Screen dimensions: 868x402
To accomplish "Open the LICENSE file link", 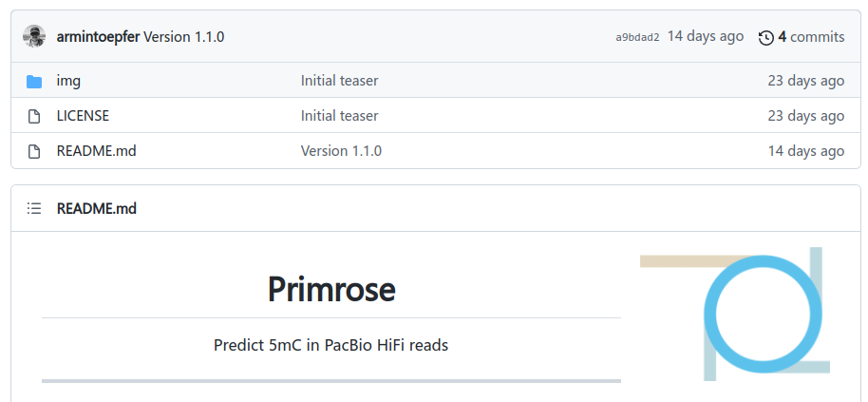I will [83, 116].
